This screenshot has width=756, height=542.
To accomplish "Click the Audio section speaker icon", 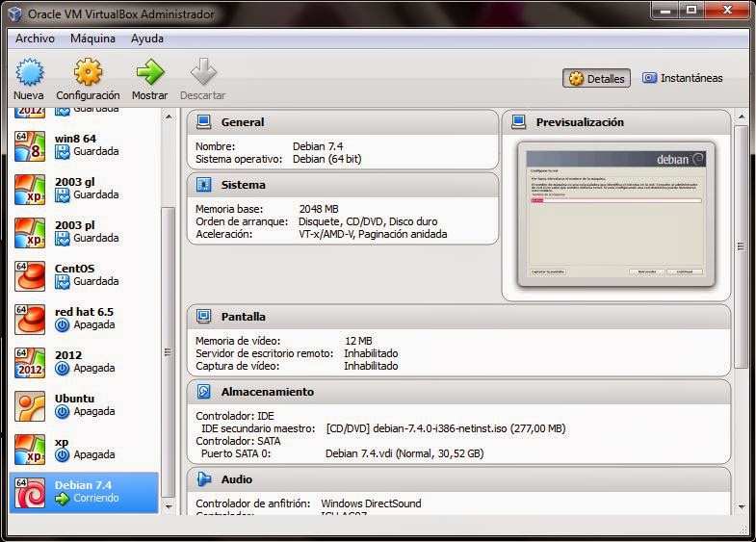I will tap(203, 479).
